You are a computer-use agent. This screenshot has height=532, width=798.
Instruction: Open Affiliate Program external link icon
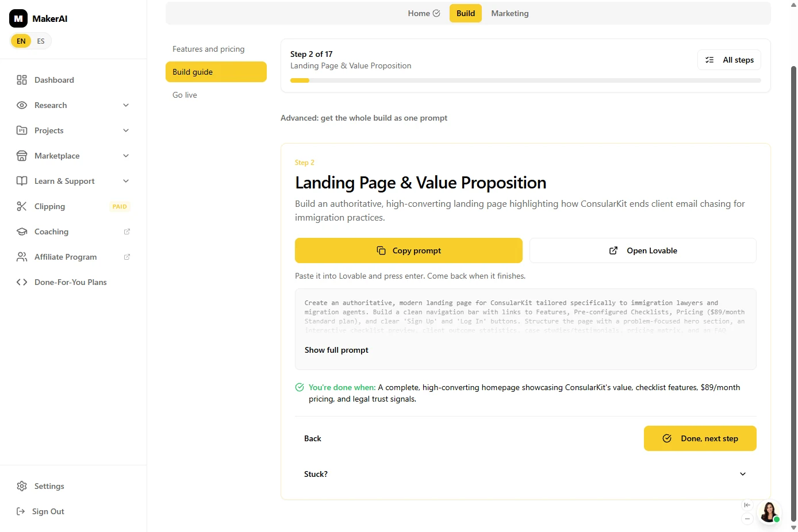click(127, 257)
